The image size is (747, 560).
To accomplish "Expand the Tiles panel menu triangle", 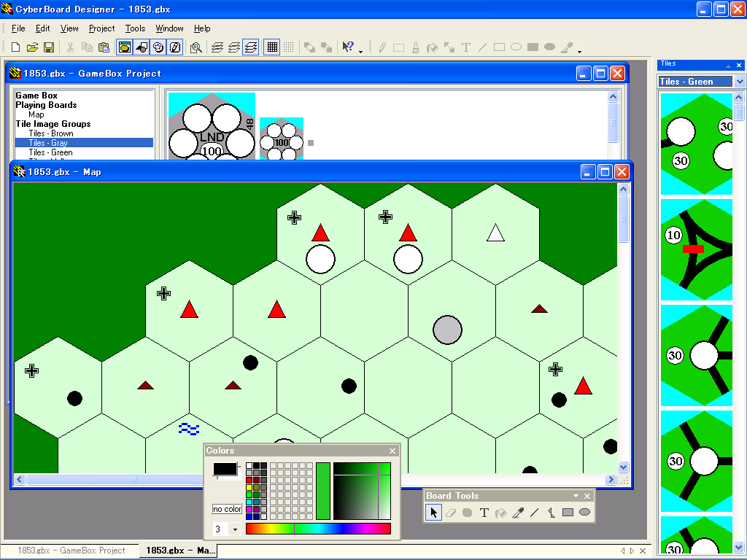I will [x=728, y=66].
